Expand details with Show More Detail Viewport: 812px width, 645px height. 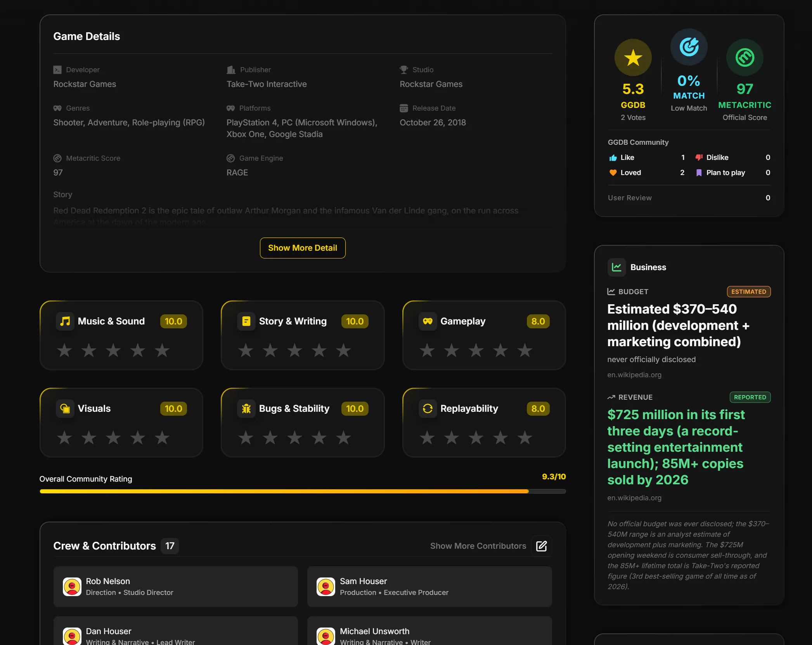[x=303, y=248]
